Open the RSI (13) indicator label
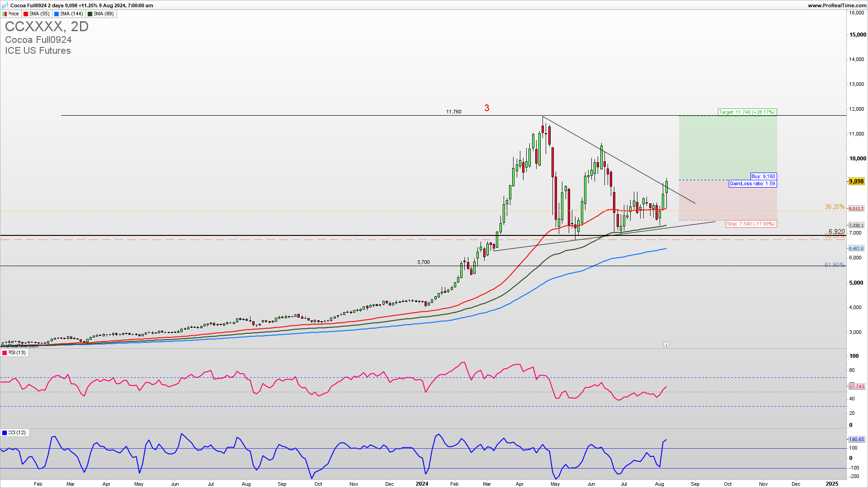The height and width of the screenshot is (488, 868). pos(14,352)
